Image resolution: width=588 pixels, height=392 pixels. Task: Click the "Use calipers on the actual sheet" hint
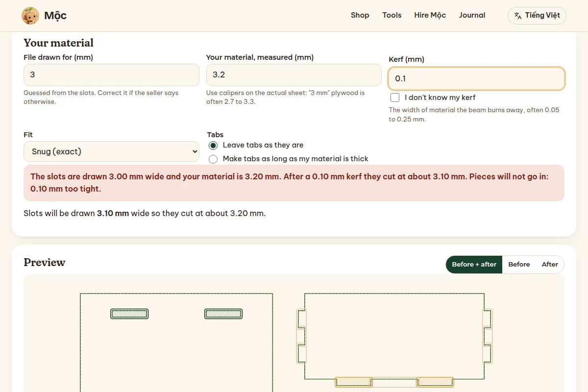(x=286, y=97)
